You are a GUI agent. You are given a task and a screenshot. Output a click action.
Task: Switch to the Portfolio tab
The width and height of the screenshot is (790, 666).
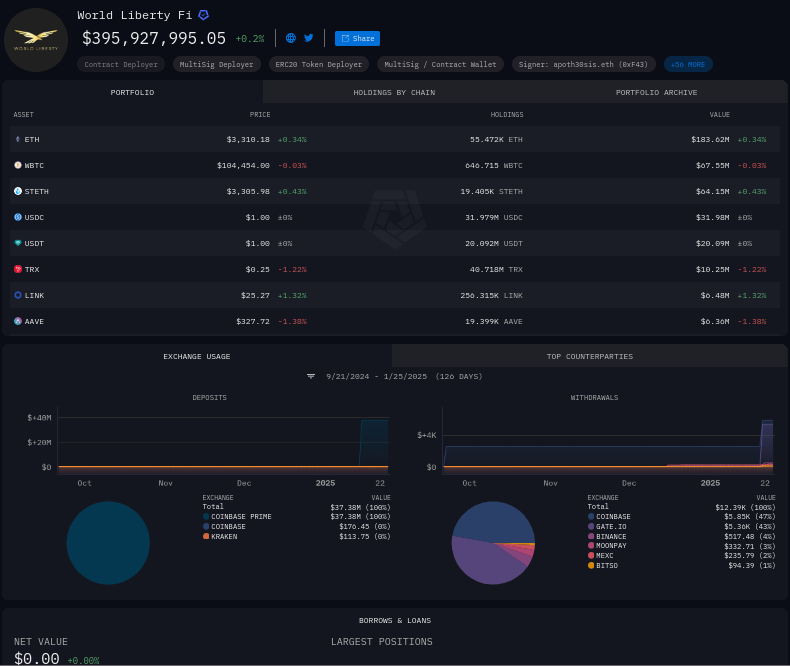click(x=133, y=92)
